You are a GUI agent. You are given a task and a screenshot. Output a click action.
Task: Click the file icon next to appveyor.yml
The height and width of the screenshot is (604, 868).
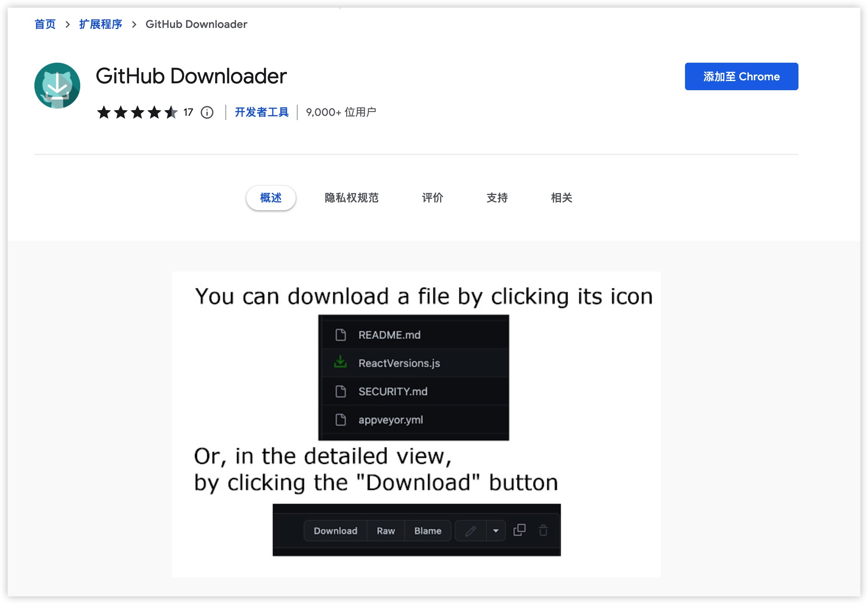pos(340,420)
